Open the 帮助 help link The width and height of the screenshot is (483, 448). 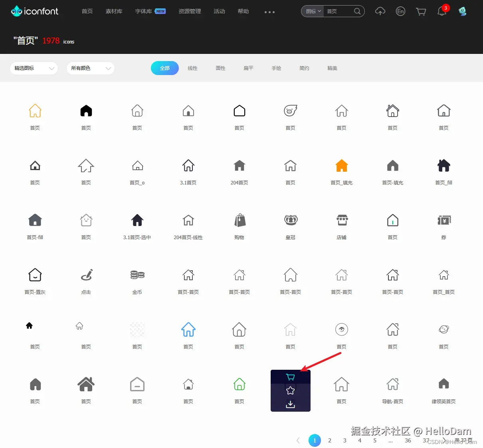pyautogui.click(x=243, y=11)
